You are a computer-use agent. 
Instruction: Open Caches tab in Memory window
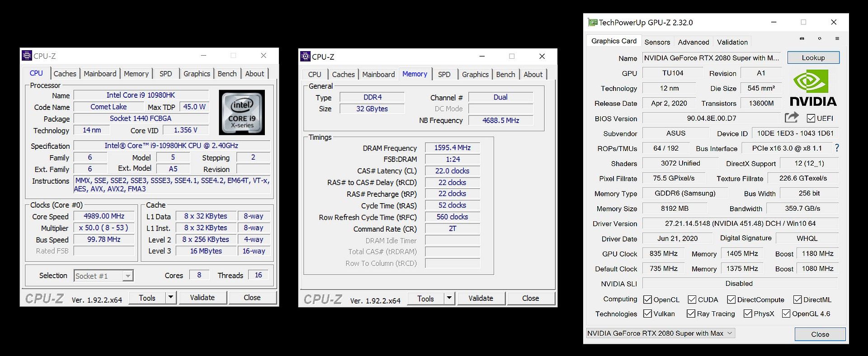pyautogui.click(x=344, y=74)
